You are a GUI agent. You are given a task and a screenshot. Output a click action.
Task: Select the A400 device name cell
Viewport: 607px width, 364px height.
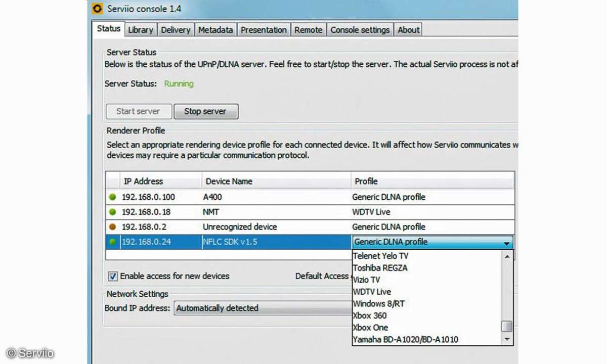[276, 197]
